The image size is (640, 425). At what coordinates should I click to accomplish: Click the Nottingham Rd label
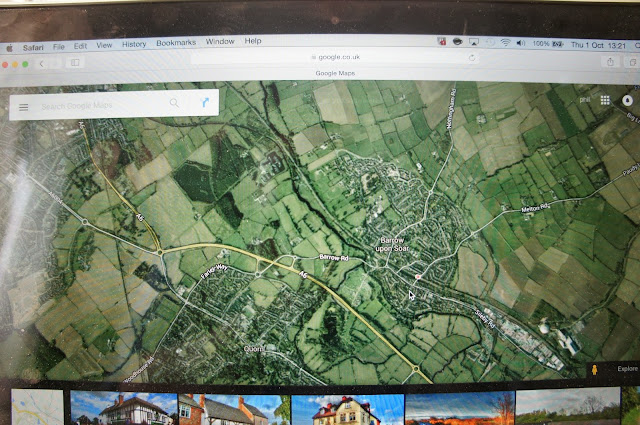click(451, 110)
